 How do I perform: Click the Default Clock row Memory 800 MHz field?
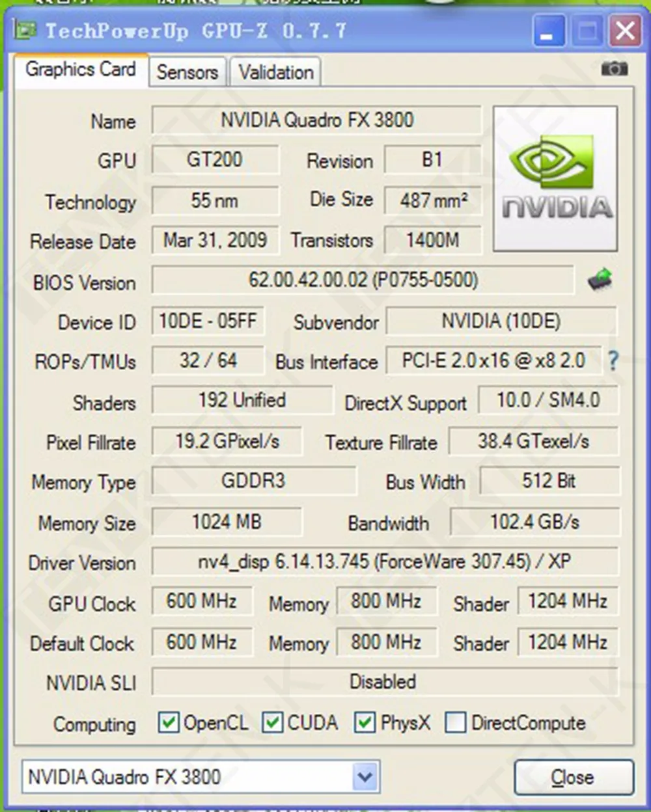(x=387, y=642)
